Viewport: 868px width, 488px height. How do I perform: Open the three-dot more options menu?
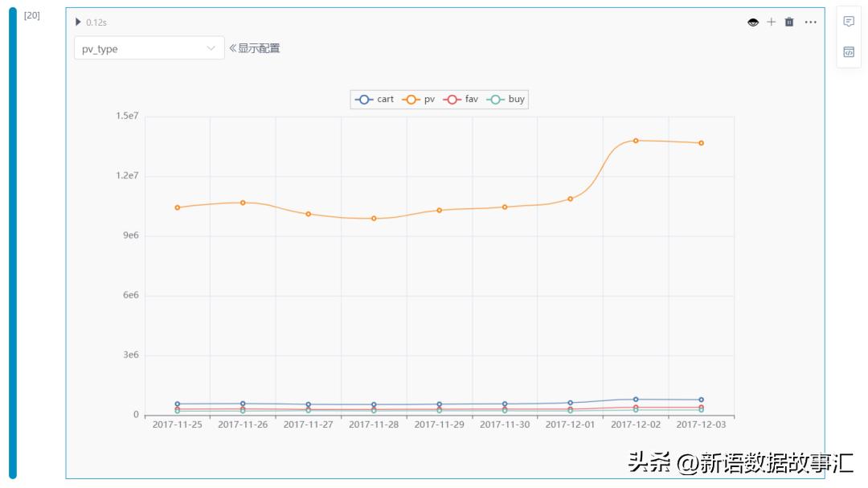(x=810, y=22)
